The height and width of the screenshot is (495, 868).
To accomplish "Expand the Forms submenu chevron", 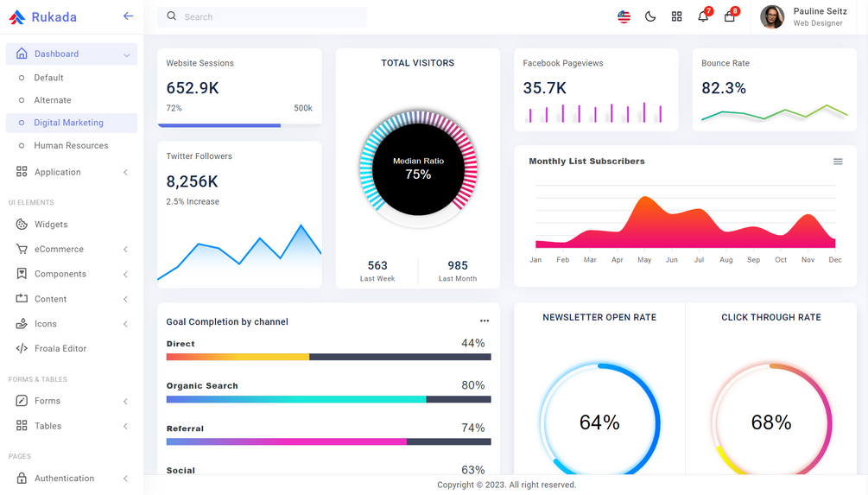I will tap(125, 401).
